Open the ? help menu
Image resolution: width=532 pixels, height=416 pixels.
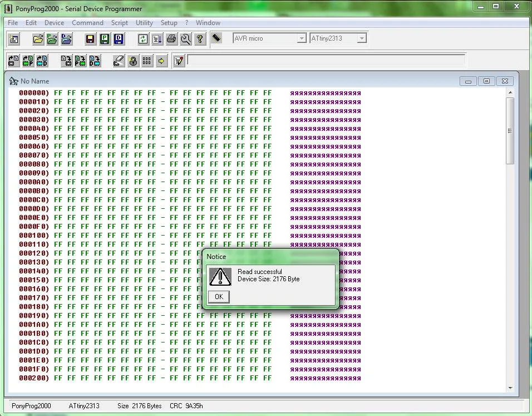click(x=186, y=23)
